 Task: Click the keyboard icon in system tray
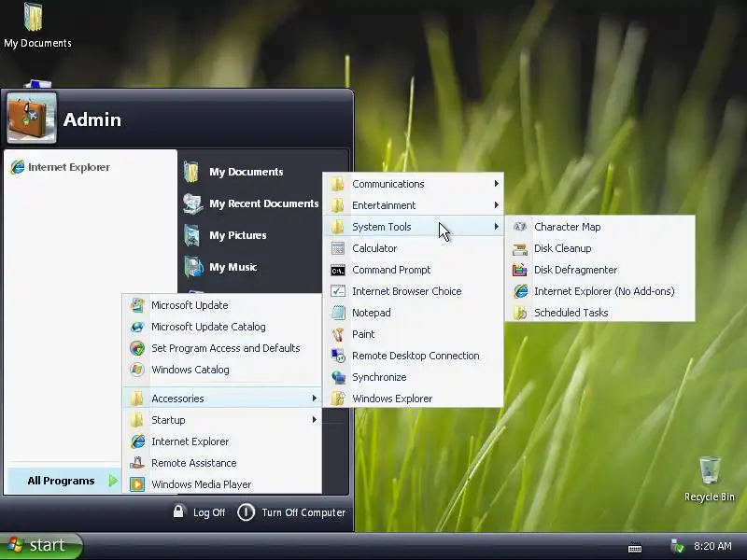(635, 547)
